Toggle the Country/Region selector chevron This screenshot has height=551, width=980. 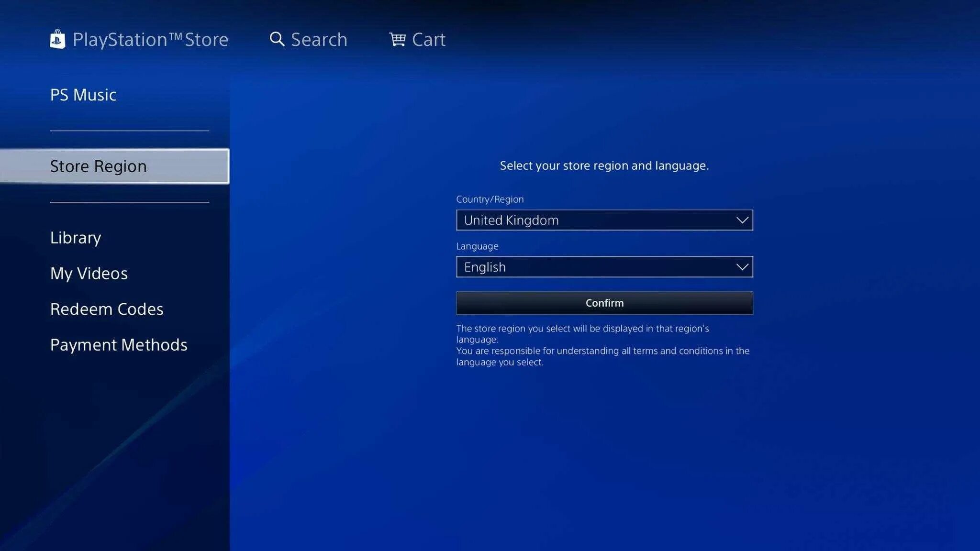point(740,220)
